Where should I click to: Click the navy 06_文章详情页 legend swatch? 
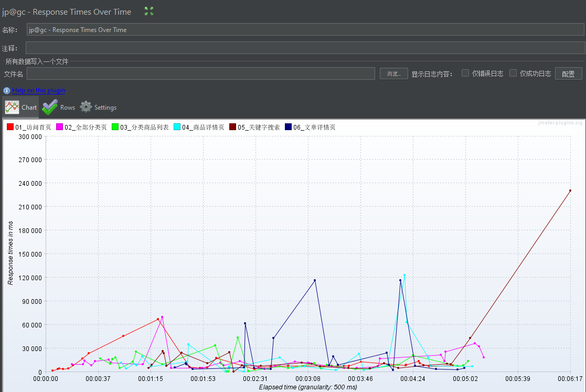click(288, 127)
